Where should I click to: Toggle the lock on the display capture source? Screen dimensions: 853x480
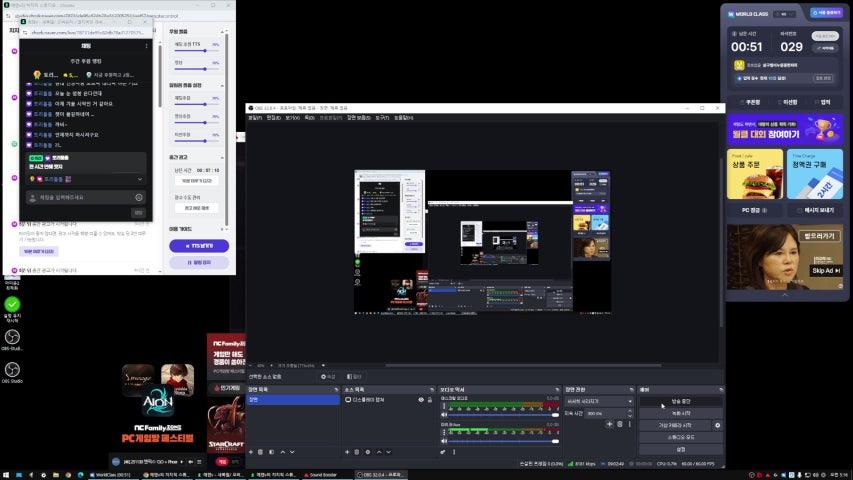[430, 400]
